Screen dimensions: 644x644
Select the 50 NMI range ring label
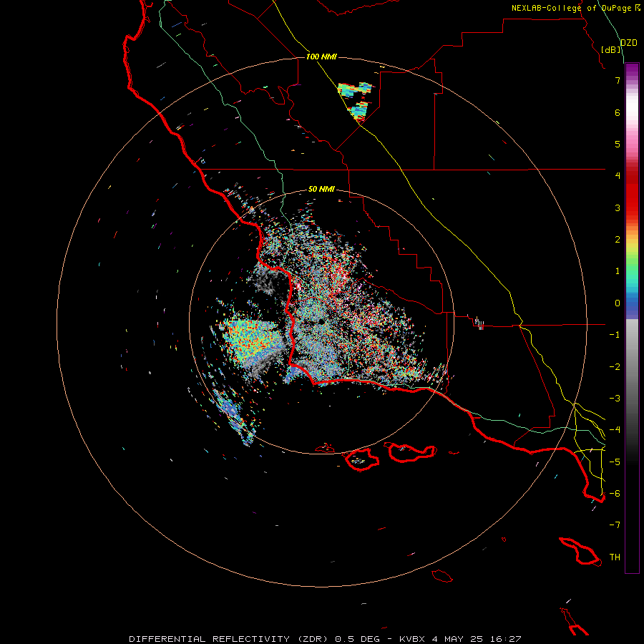click(321, 190)
